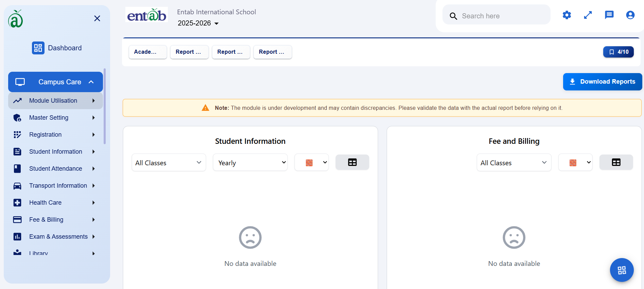This screenshot has height=289, width=644.
Task: Switch Student Information to table view
Action: coord(352,163)
